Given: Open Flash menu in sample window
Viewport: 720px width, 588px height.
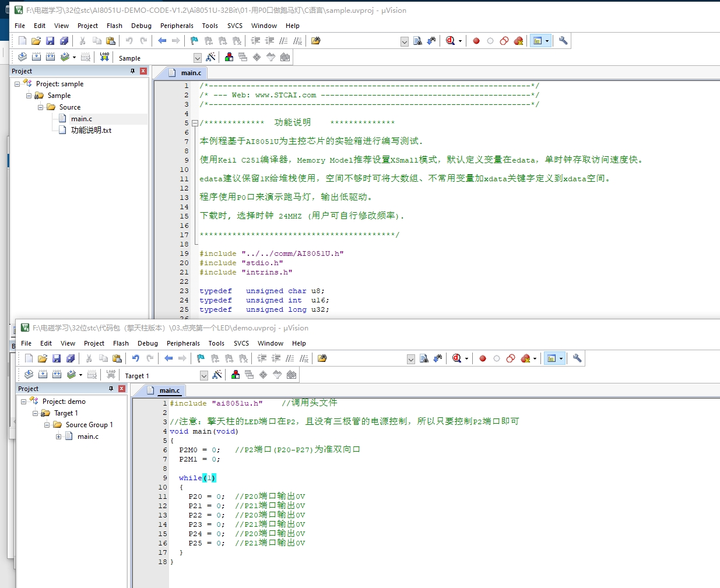Looking at the screenshot, I should 114,26.
